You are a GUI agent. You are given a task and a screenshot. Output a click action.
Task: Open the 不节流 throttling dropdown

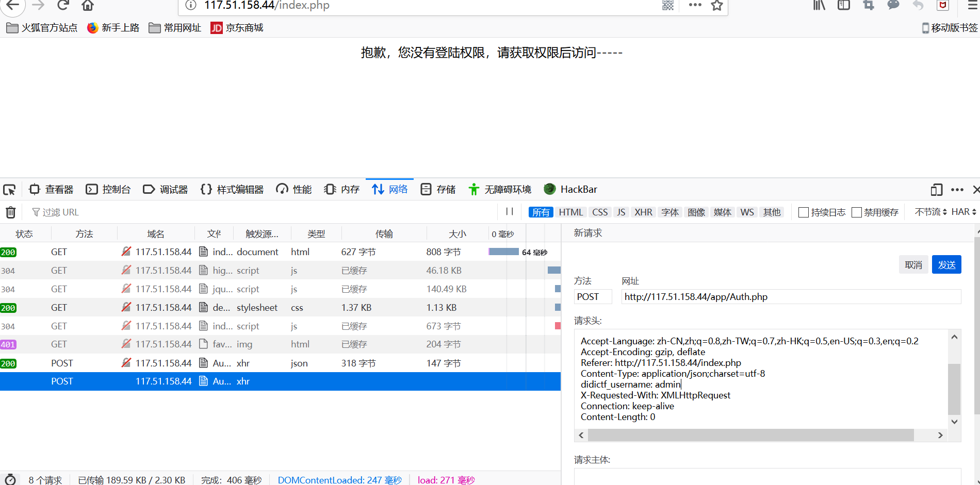929,211
